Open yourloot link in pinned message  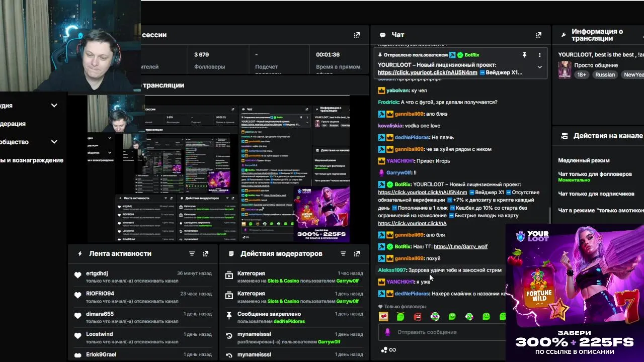pos(427,72)
